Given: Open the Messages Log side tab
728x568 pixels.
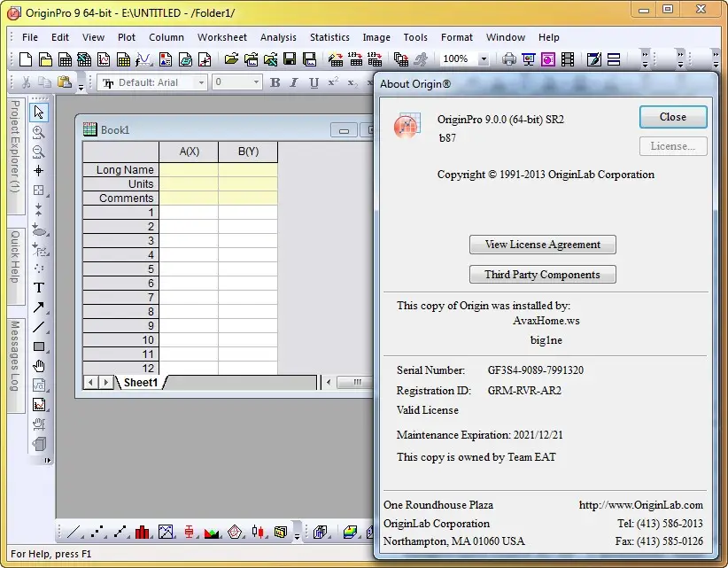Looking at the screenshot, I should [15, 365].
